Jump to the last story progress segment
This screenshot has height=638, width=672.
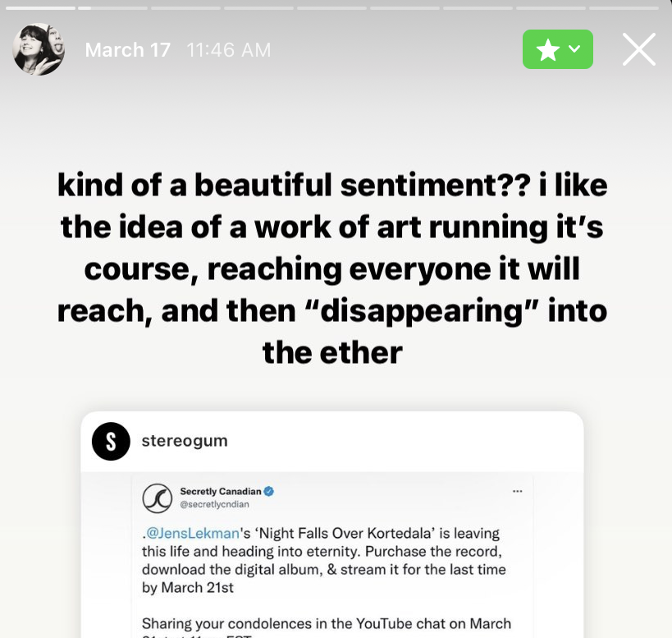[x=624, y=7]
